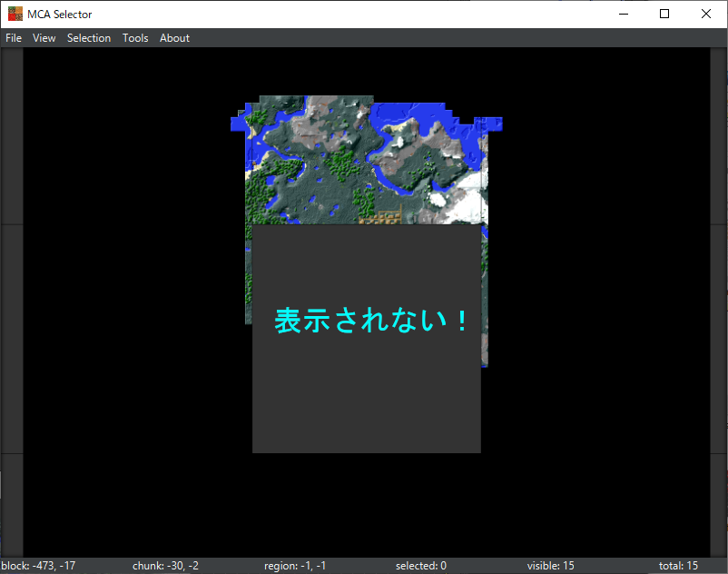Click the 'block: -473, -17' status text
728x574 pixels.
tap(38, 566)
